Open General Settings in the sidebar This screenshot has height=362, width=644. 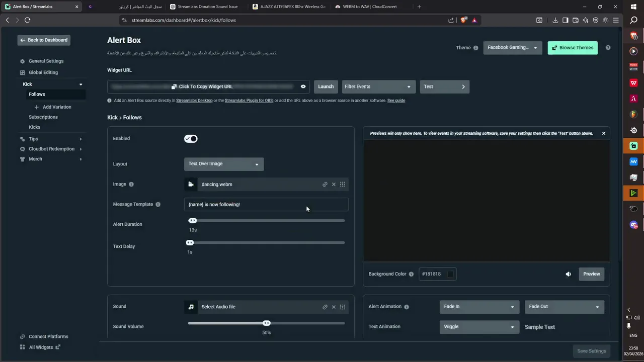(x=46, y=61)
